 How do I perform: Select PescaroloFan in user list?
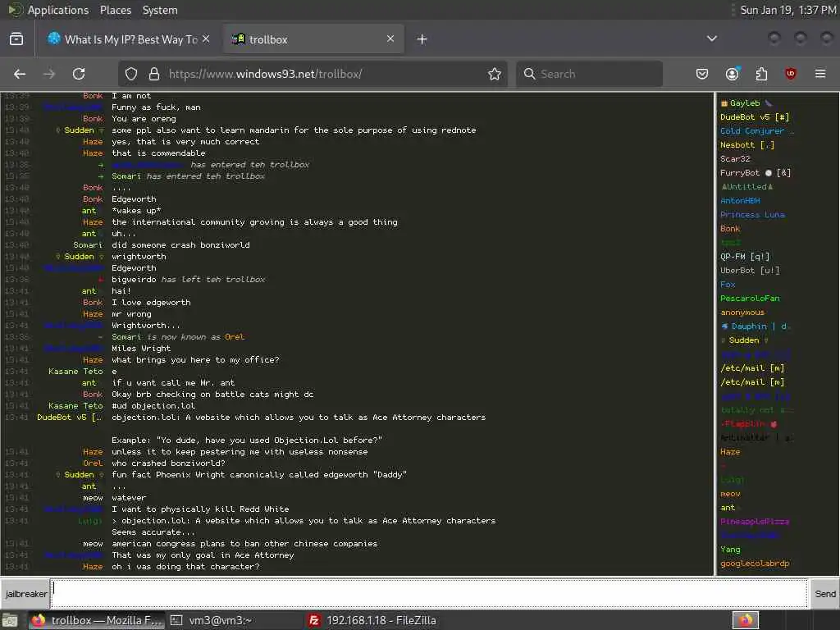[x=750, y=298]
